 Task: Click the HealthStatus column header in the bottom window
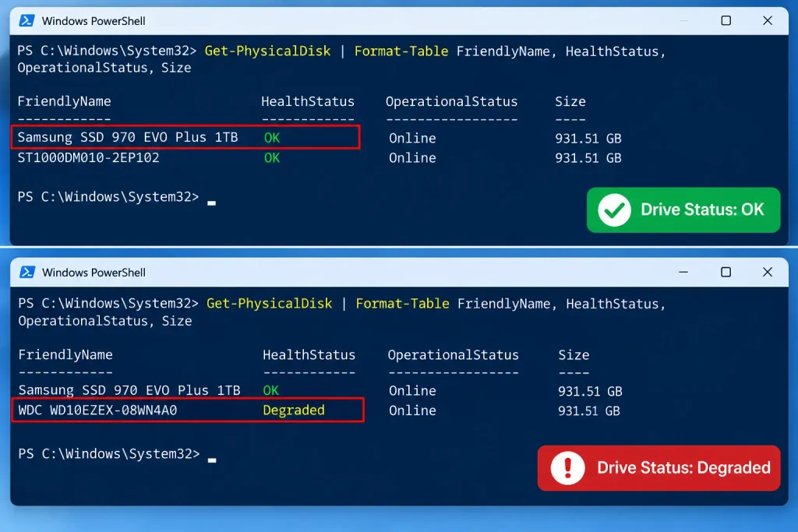click(x=309, y=354)
